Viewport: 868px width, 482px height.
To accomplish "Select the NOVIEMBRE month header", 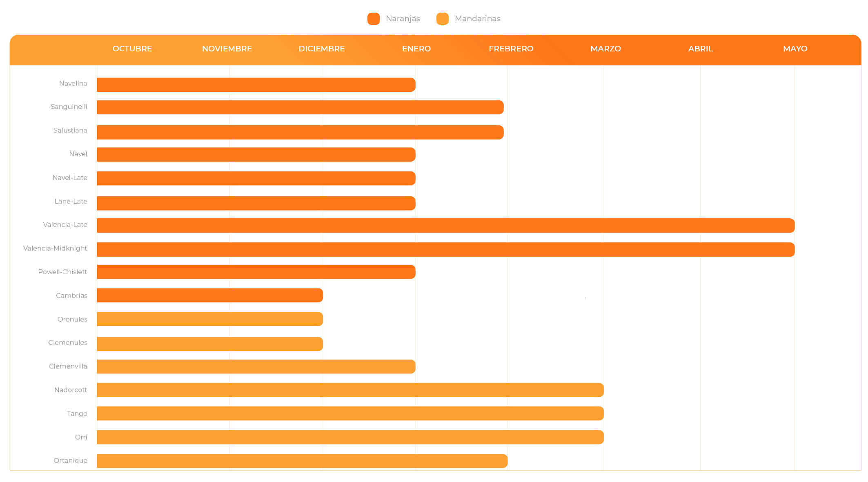I will point(227,49).
